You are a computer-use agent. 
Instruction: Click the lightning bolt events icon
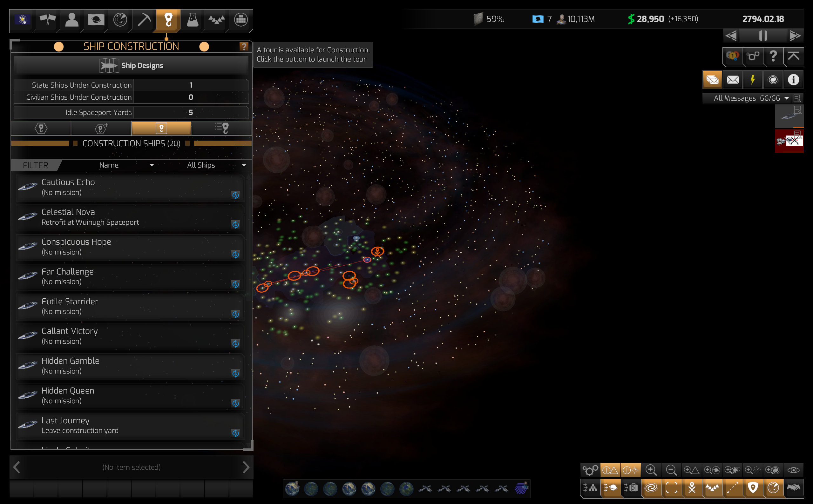click(x=753, y=80)
